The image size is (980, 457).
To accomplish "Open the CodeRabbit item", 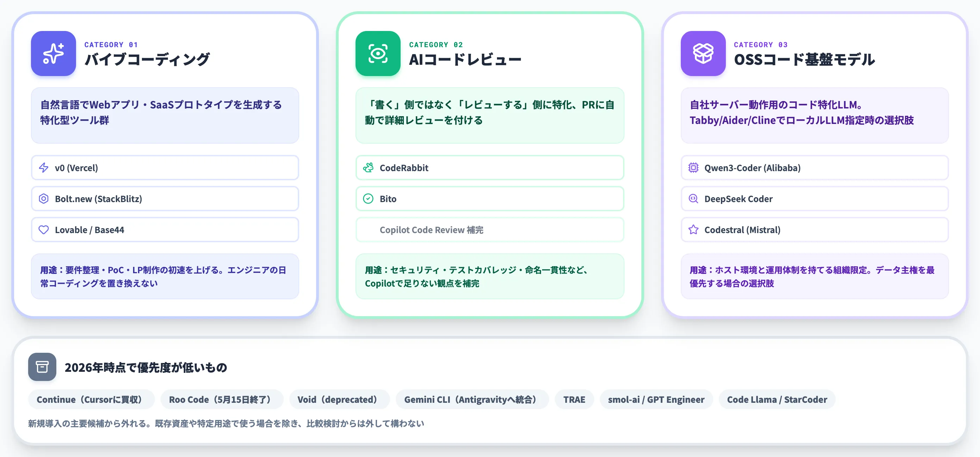I will click(x=490, y=168).
